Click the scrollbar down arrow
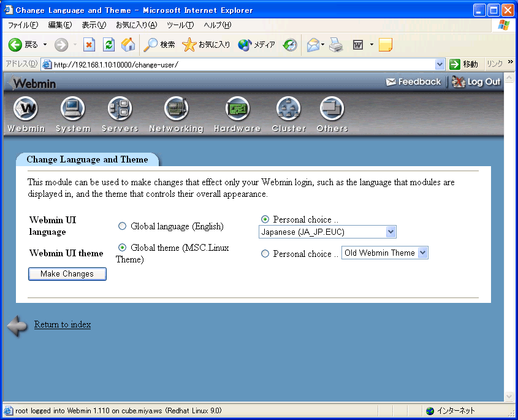 point(509,396)
